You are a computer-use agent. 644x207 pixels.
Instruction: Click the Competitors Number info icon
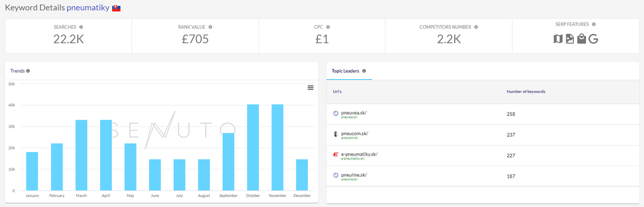[476, 27]
